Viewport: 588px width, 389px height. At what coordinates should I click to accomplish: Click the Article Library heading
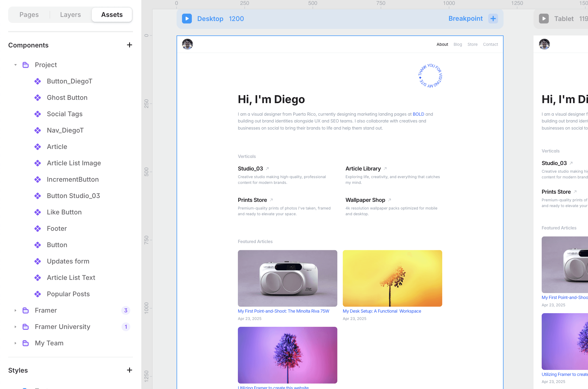point(363,169)
